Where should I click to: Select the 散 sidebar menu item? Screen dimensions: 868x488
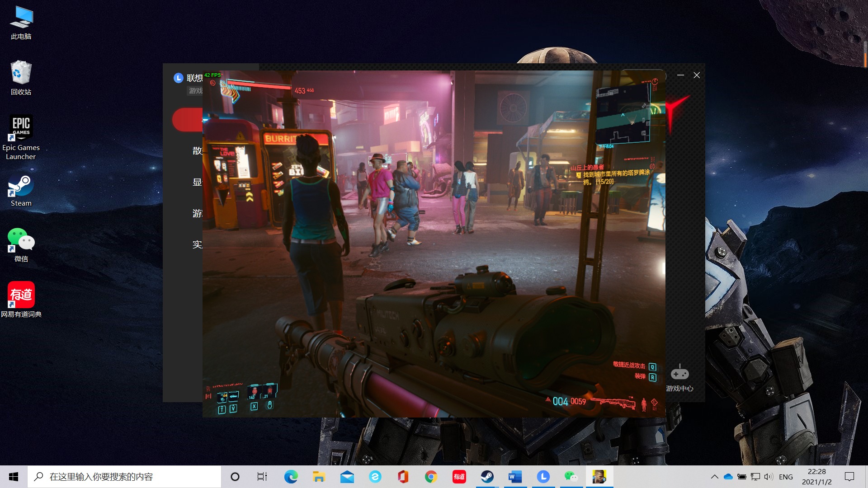(x=197, y=150)
